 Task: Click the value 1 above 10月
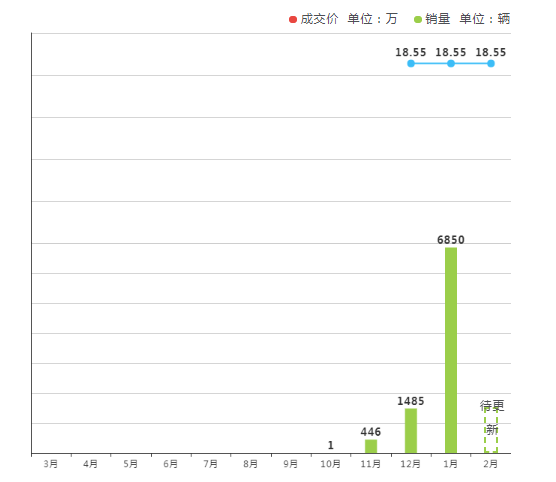pos(331,445)
